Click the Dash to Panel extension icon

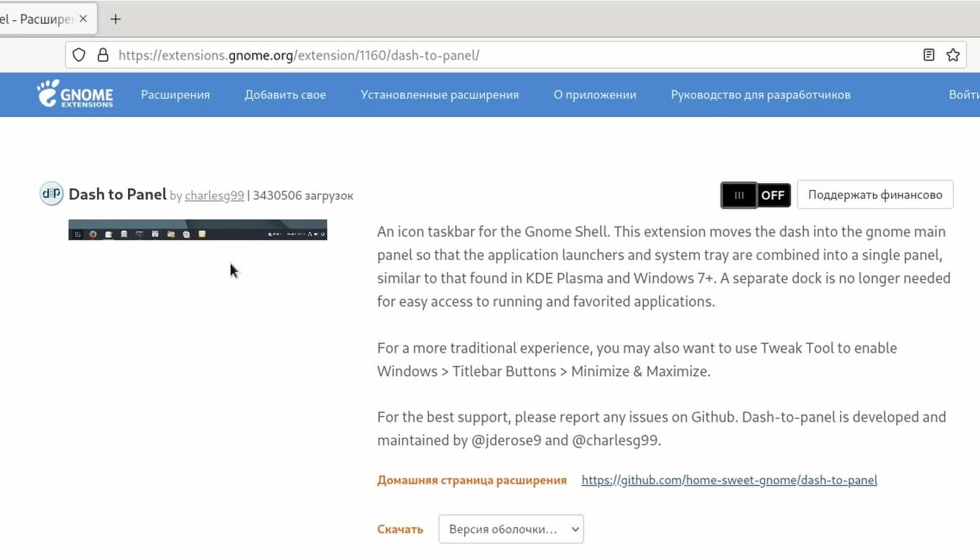pos(51,194)
